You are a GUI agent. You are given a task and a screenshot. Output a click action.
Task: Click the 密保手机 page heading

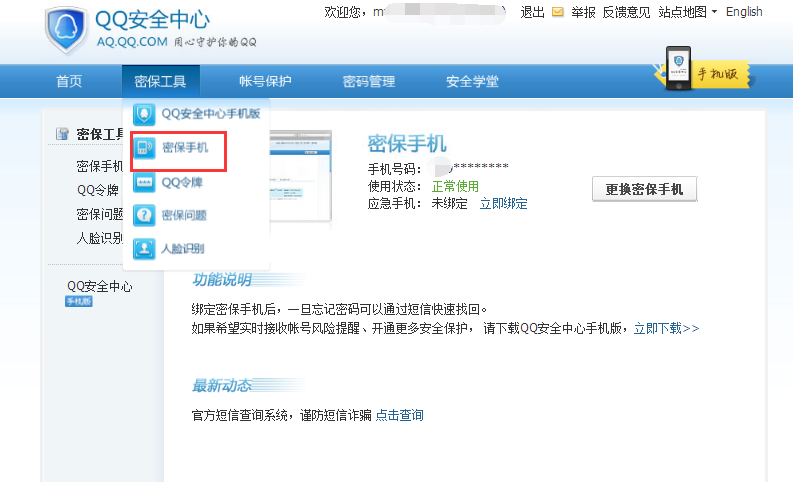(407, 144)
